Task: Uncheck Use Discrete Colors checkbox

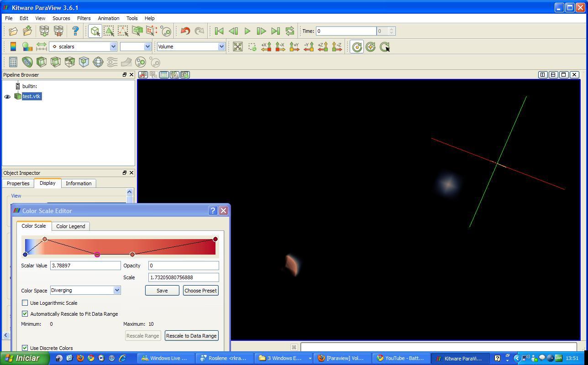Action: 25,348
